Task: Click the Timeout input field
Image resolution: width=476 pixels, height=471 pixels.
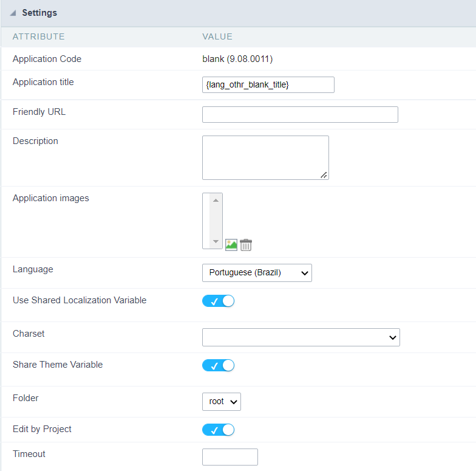Action: [229, 457]
